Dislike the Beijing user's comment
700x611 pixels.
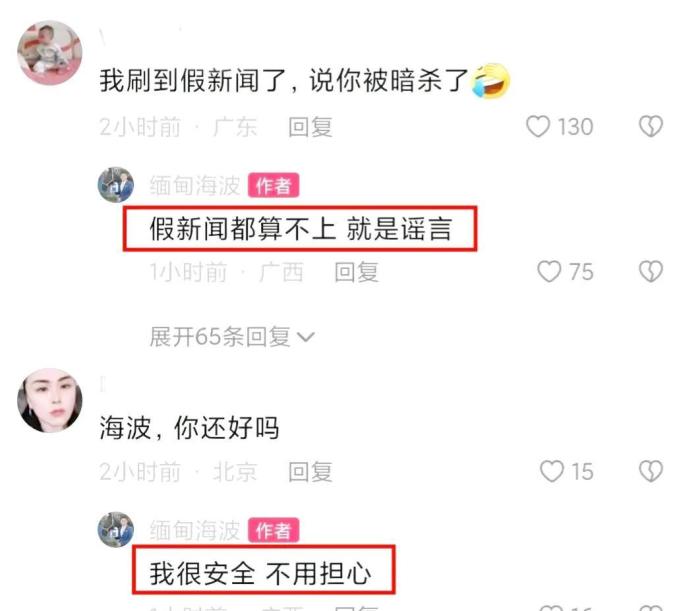pyautogui.click(x=651, y=471)
